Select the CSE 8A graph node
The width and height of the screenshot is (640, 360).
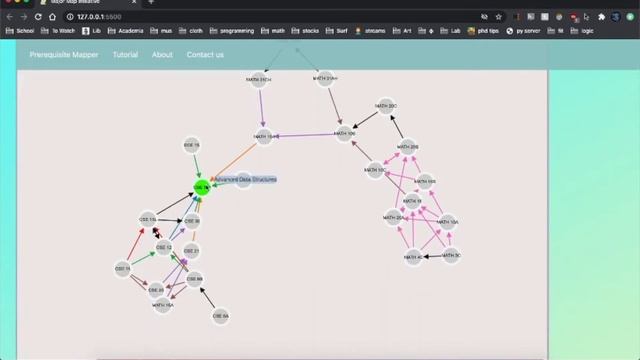(x=220, y=316)
